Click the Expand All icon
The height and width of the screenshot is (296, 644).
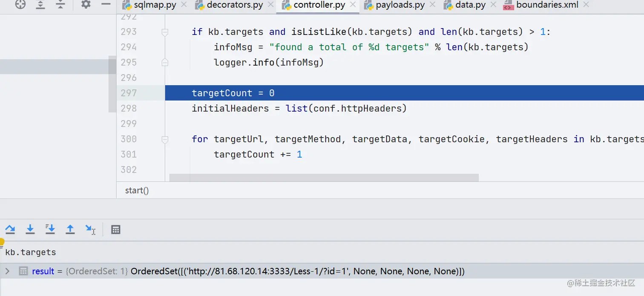tap(40, 5)
